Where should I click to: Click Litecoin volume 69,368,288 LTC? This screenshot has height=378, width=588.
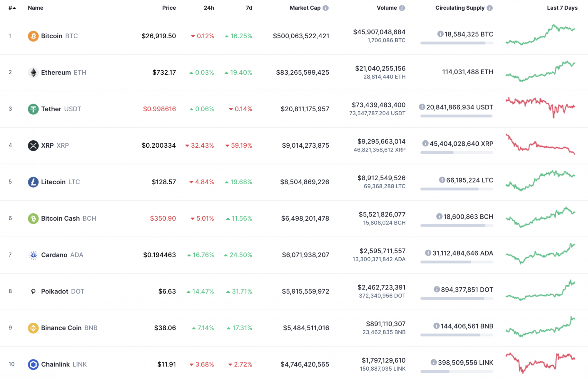tap(385, 186)
